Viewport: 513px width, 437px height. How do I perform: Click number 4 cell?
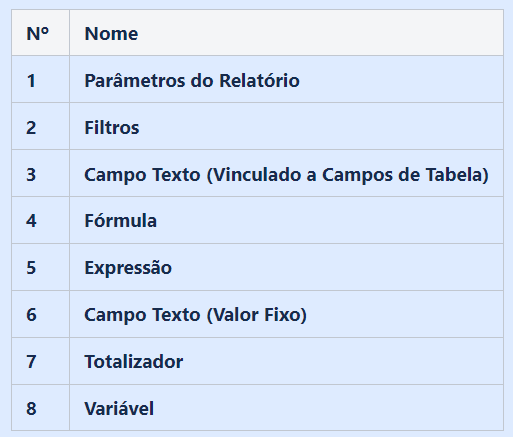[40, 220]
